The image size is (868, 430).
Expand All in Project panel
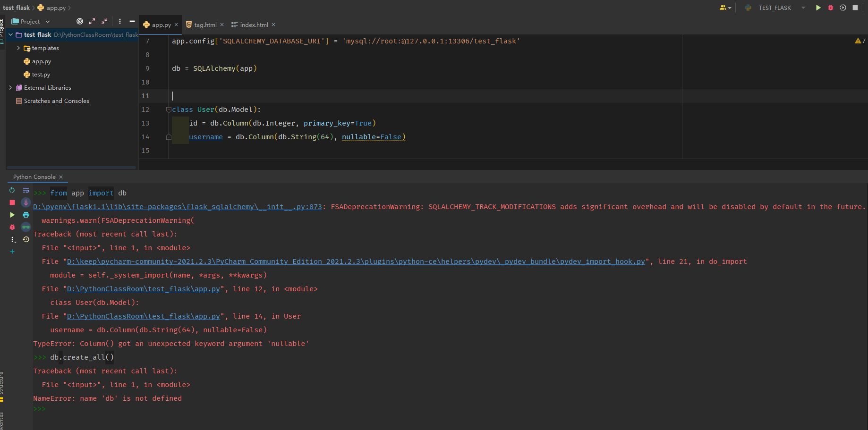(92, 21)
